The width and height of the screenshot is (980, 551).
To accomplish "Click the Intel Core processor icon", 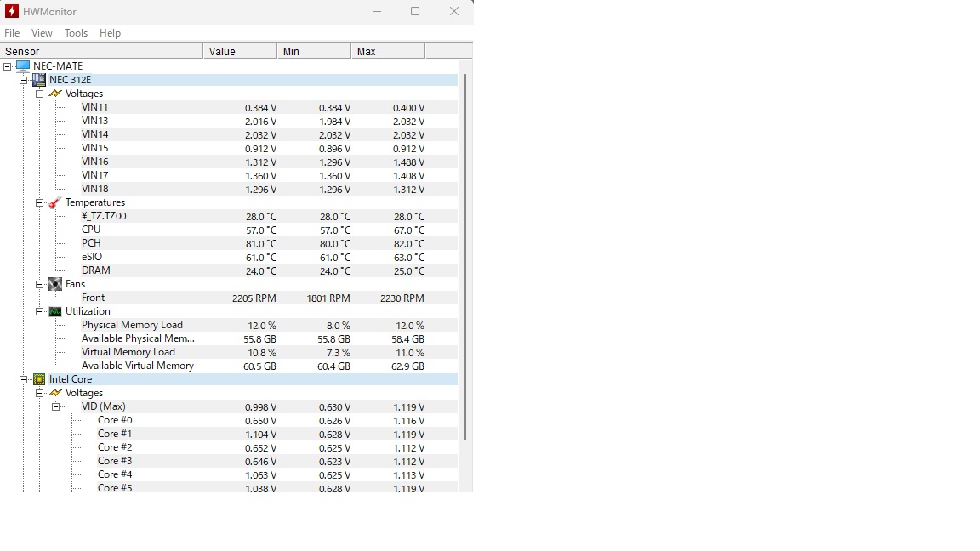I will [x=39, y=379].
